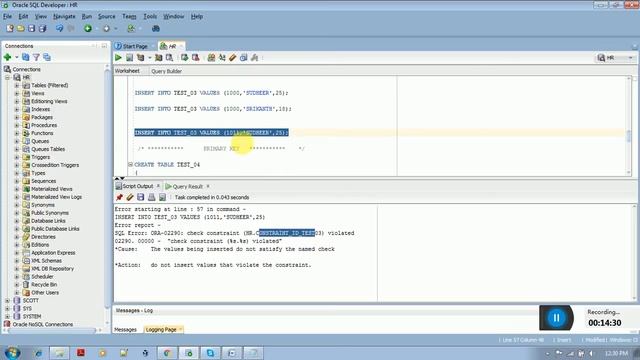Screen dimensions: 640x360
Task: Expand the SYSTEM connection
Action: (x=7, y=316)
